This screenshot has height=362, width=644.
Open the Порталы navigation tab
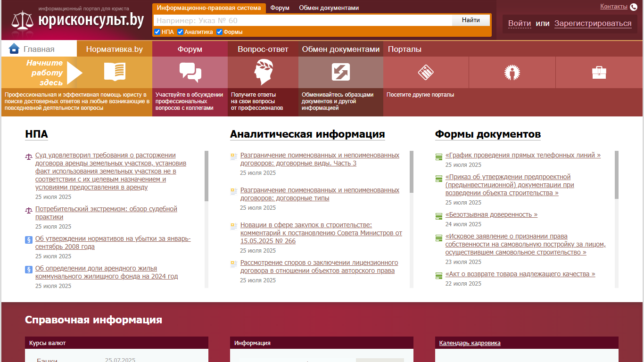click(x=405, y=49)
